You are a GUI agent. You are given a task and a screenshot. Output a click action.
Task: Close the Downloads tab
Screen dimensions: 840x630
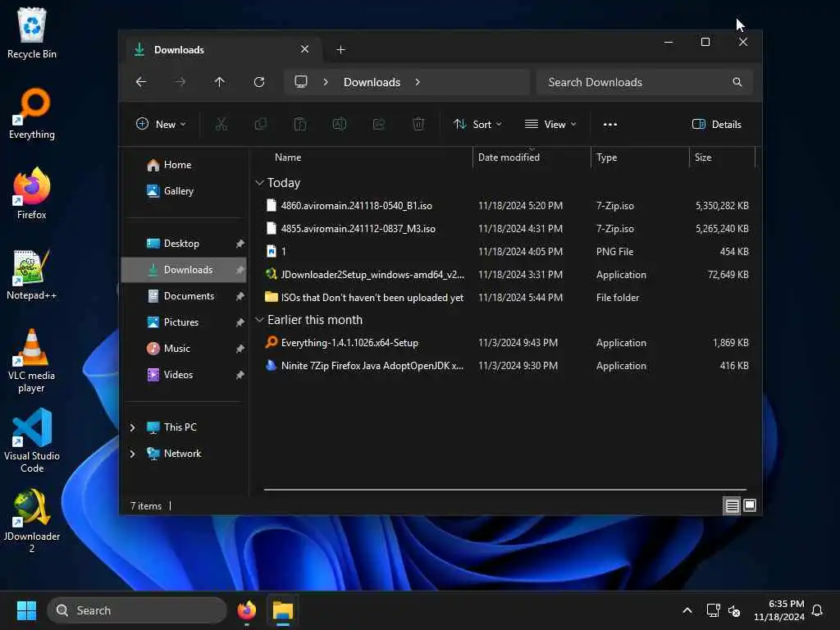304,49
